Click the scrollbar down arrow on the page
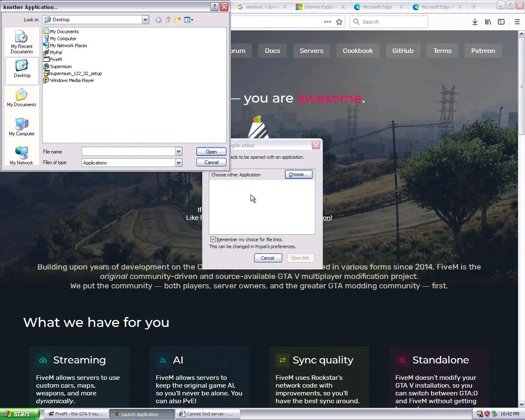 tap(521, 404)
